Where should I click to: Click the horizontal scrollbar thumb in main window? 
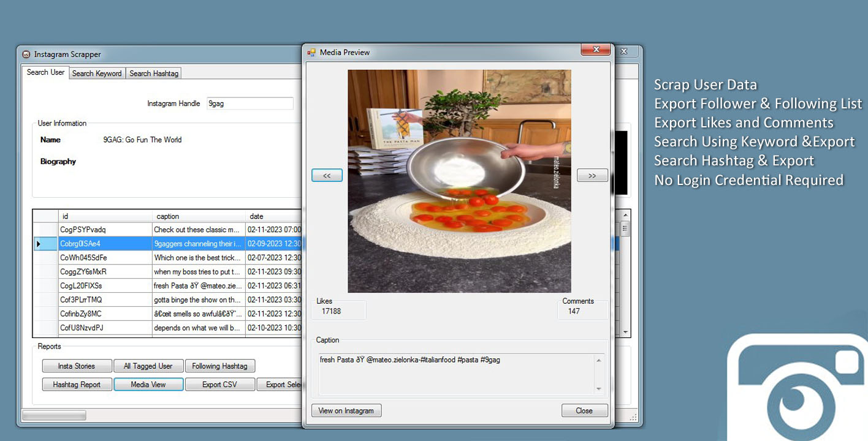(54, 415)
